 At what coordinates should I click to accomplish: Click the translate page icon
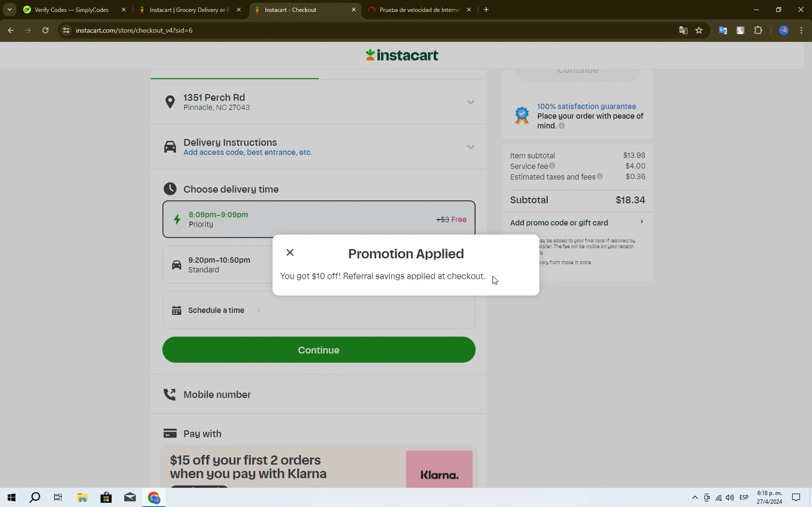[x=683, y=30]
